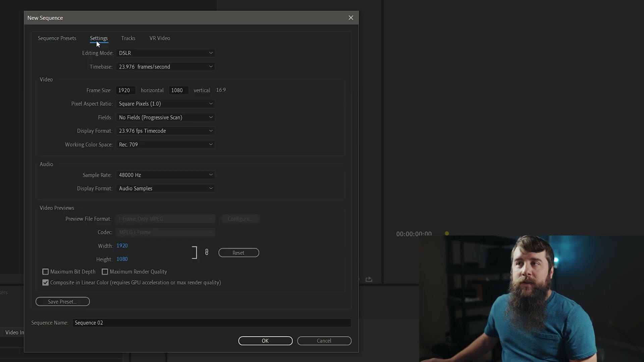Select the Settings tab
Viewport: 644px width, 362px height.
[99, 38]
